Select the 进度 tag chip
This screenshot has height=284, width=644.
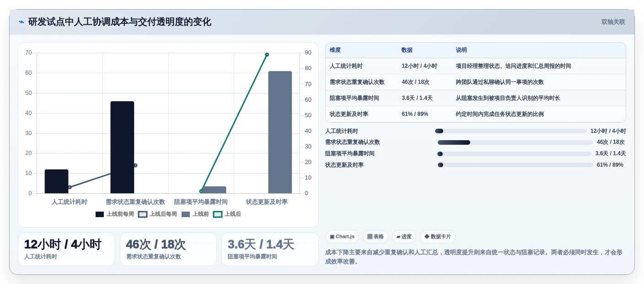[x=404, y=237]
